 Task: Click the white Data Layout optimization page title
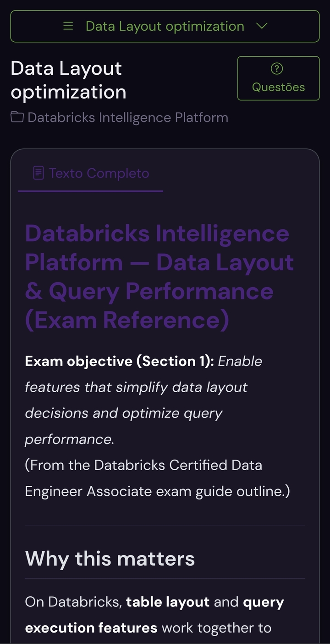pos(68,80)
